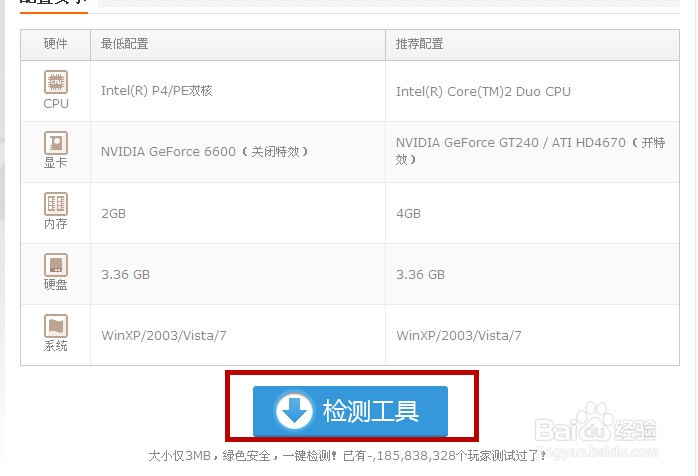The height and width of the screenshot is (476, 698).
Task: Select 3.36 GB in the minimum column
Action: [x=238, y=274]
